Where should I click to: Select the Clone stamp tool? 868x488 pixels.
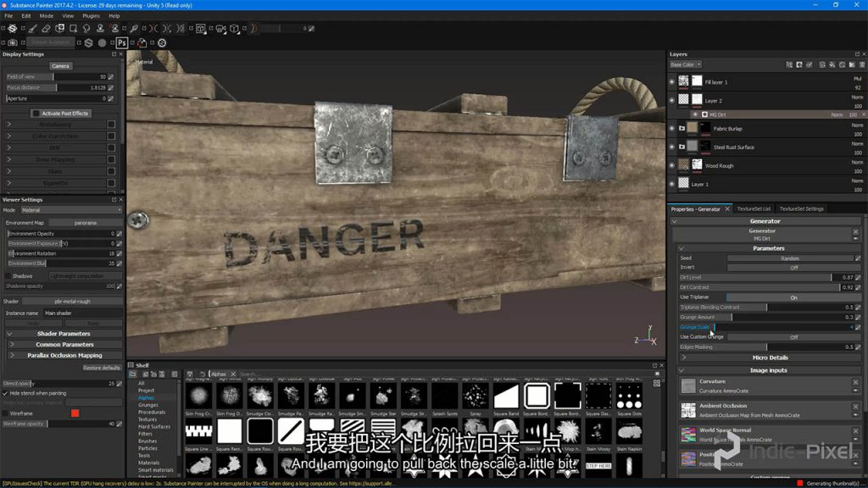(x=100, y=28)
